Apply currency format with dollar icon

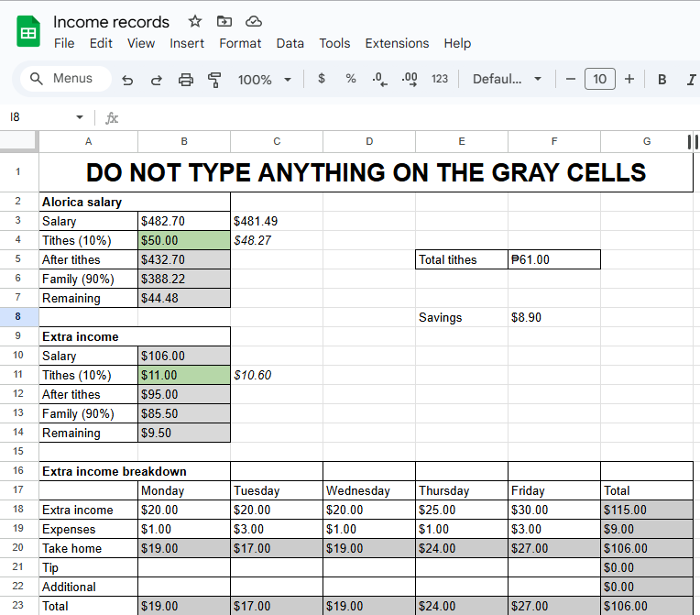click(322, 79)
